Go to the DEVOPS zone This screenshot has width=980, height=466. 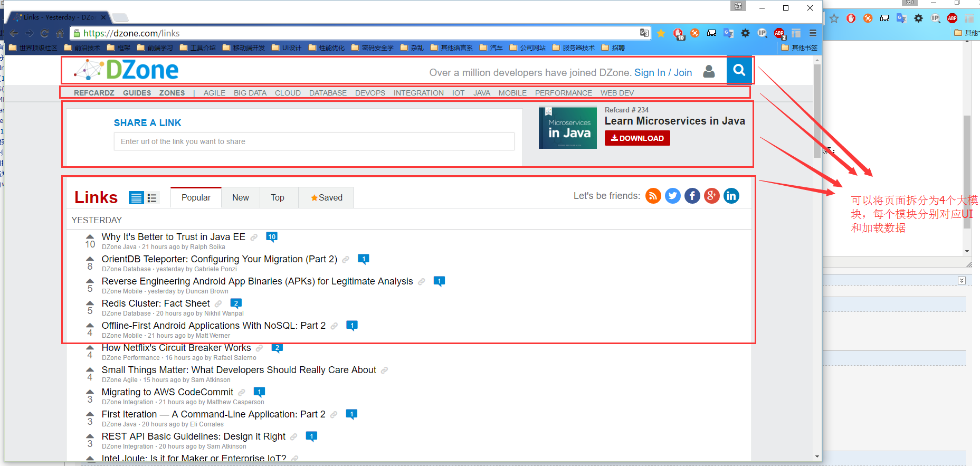click(x=370, y=93)
